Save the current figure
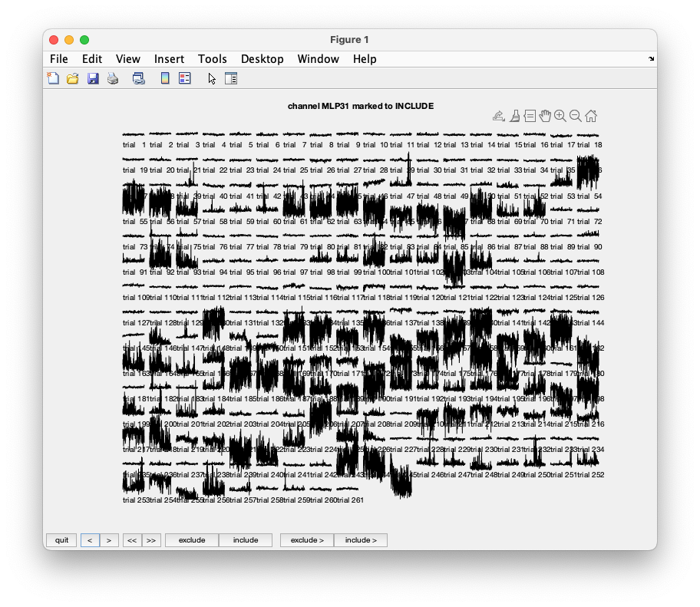The width and height of the screenshot is (700, 607). coord(92,78)
